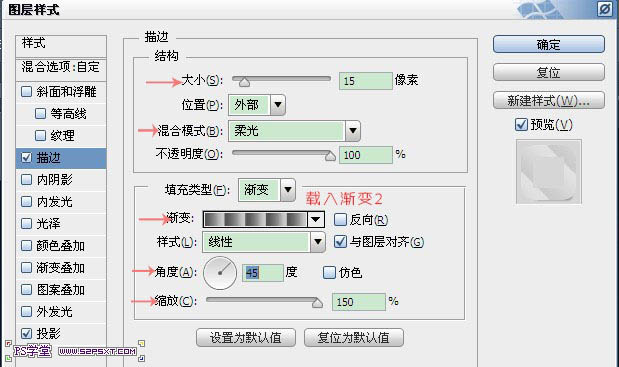Enable the 等高线 checkbox

40,114
